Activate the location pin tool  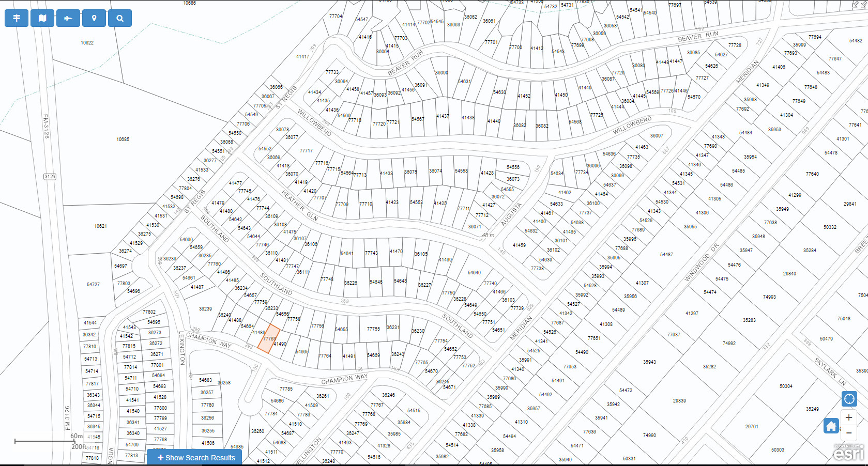coord(94,18)
